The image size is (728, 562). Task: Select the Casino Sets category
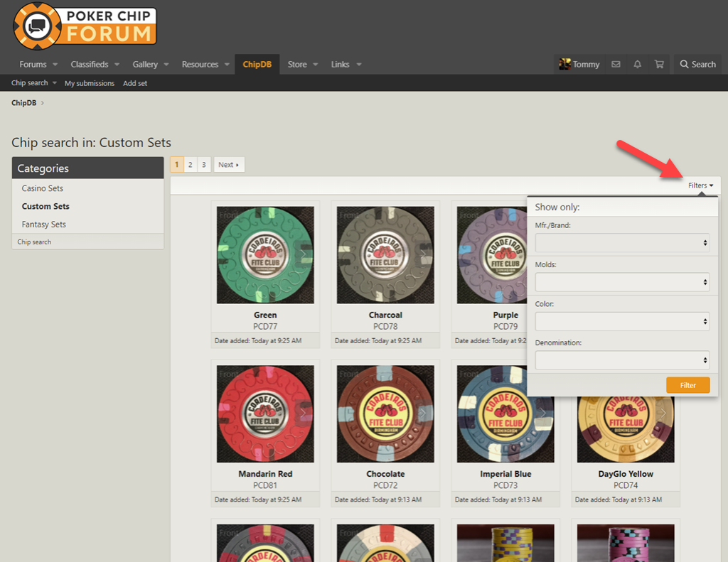click(42, 188)
